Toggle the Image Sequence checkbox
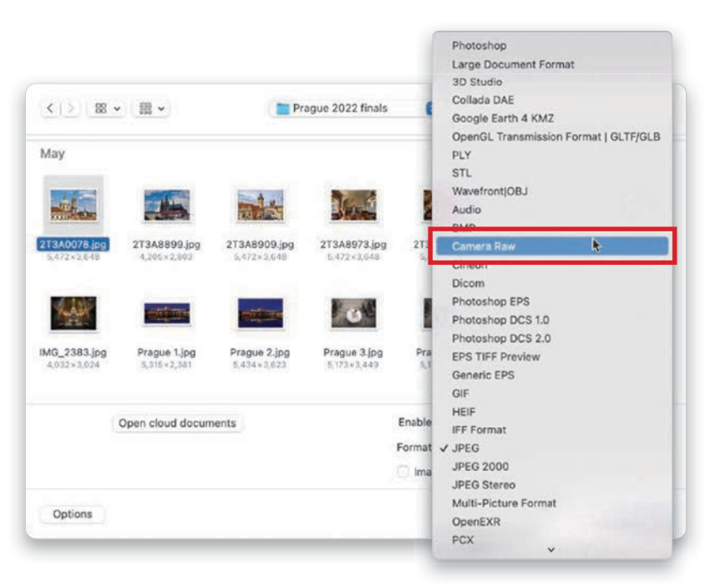The height and width of the screenshot is (588, 705). click(403, 472)
